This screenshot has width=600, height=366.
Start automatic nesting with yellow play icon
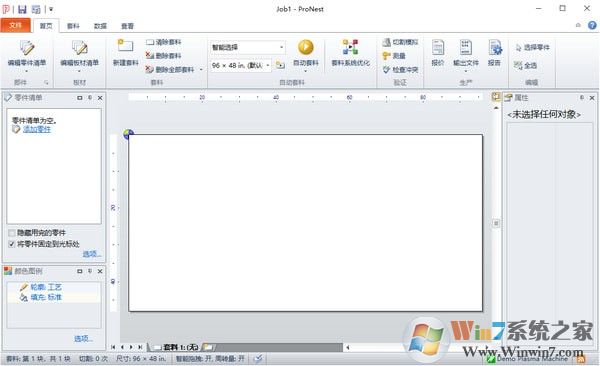click(x=305, y=47)
